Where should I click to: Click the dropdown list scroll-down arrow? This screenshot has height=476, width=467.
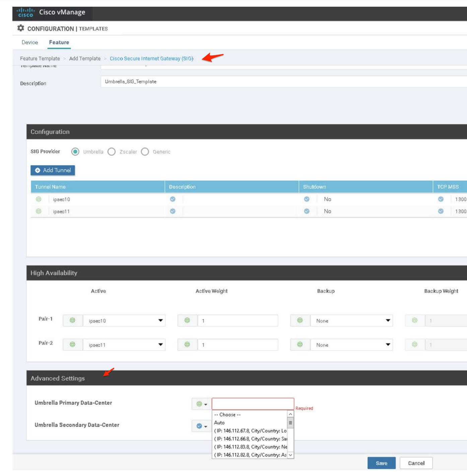[x=290, y=455]
